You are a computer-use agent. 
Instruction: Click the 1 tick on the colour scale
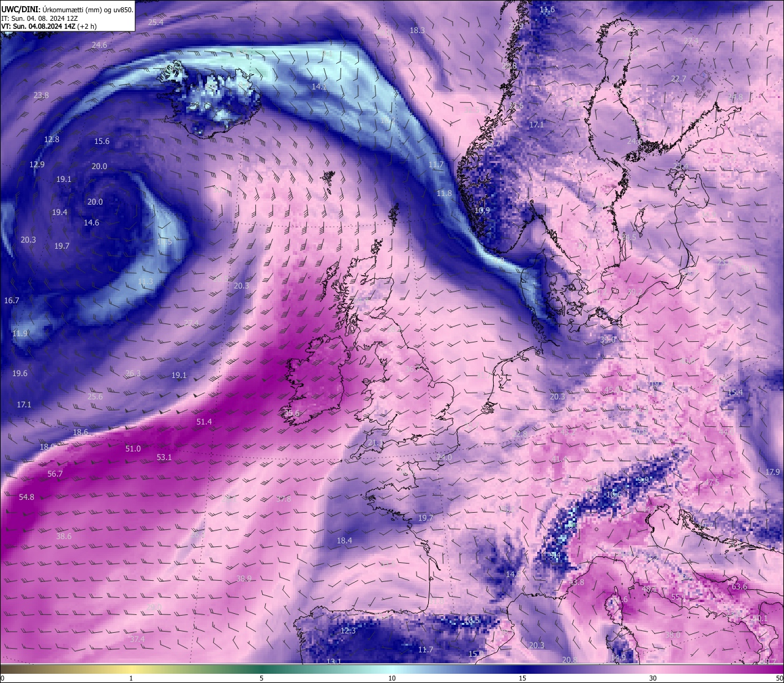[x=131, y=678]
